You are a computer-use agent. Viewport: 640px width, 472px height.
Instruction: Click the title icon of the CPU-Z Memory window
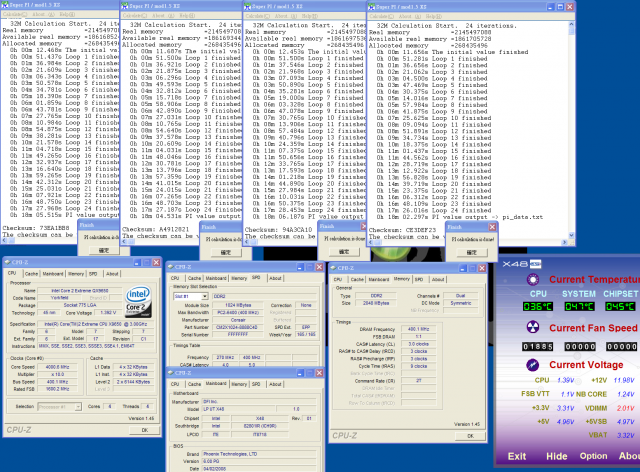pyautogui.click(x=333, y=268)
